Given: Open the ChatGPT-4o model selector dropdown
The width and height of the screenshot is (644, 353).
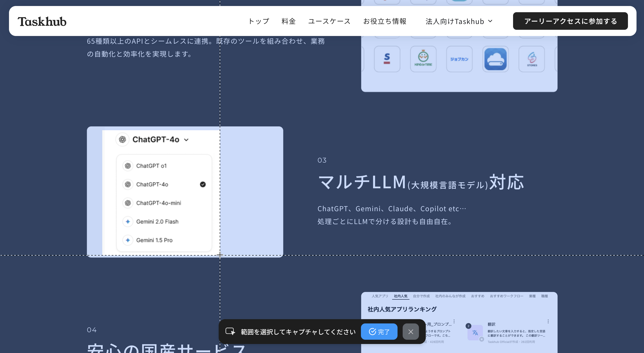Looking at the screenshot, I should (153, 139).
